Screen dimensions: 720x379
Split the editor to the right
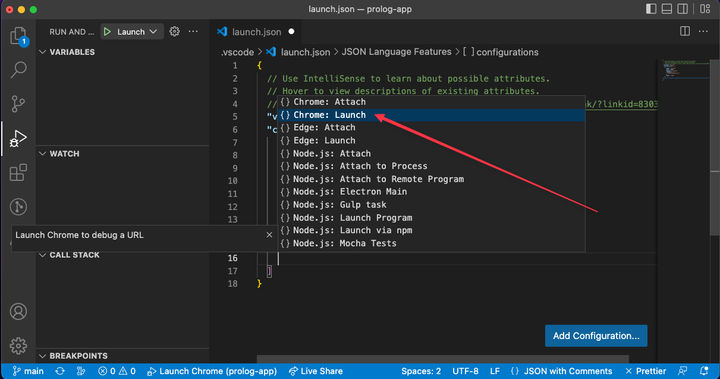pyautogui.click(x=685, y=31)
